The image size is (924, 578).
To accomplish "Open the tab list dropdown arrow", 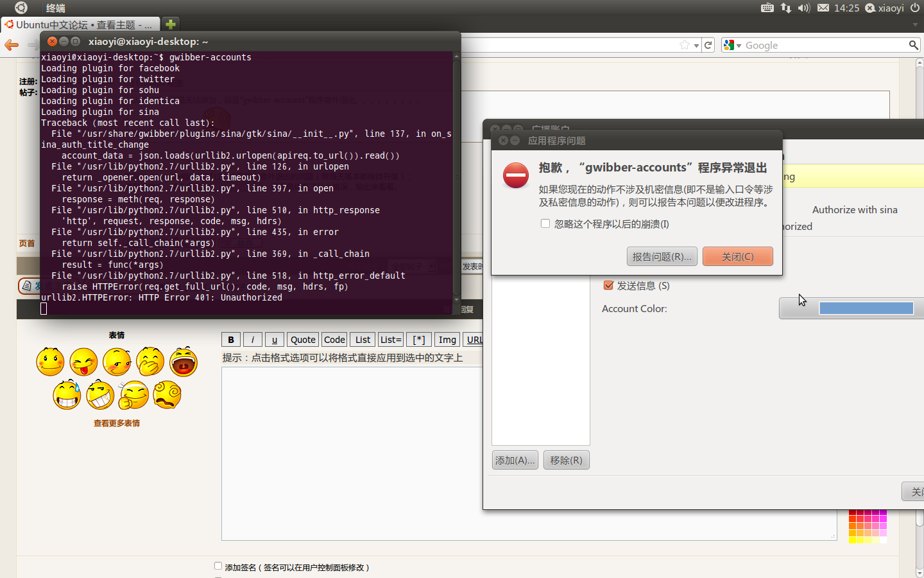I will click(915, 24).
